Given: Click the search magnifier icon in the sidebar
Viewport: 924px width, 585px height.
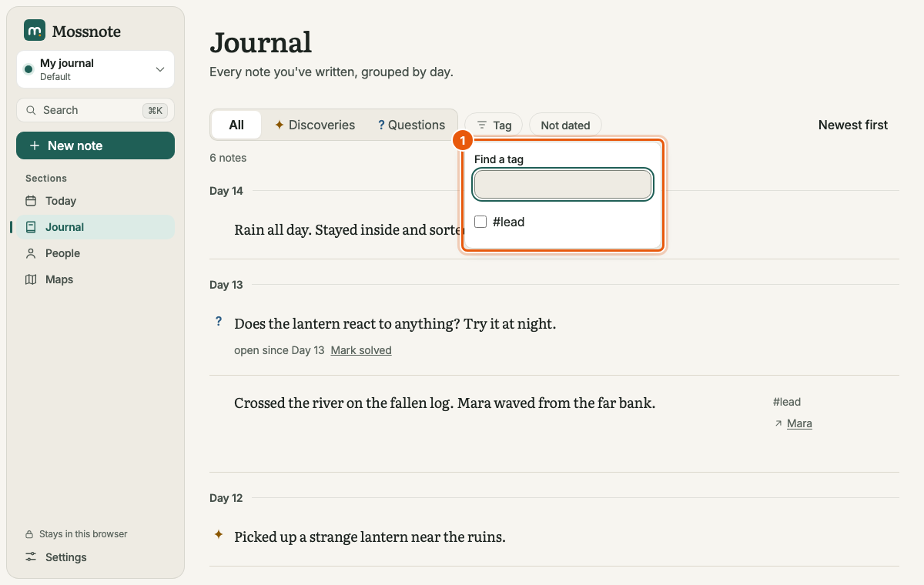Looking at the screenshot, I should [31, 110].
